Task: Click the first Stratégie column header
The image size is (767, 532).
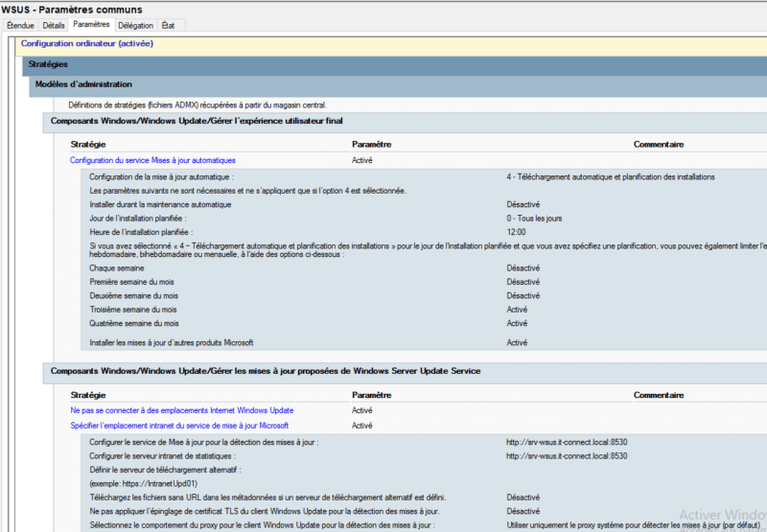Action: (x=88, y=145)
